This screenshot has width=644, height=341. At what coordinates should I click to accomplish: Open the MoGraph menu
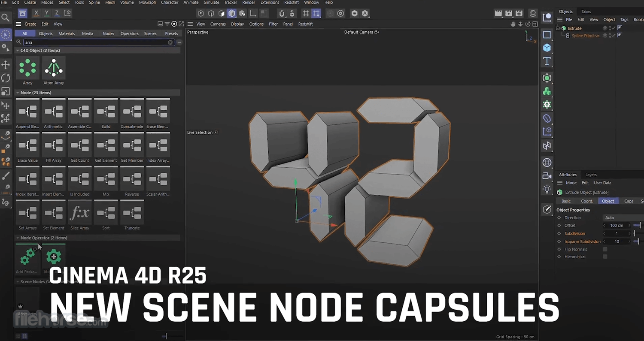[x=147, y=3]
